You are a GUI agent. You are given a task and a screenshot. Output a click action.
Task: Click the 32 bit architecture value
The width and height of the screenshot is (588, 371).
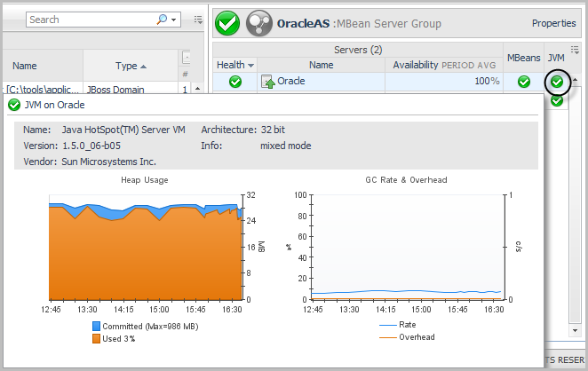pyautogui.click(x=273, y=130)
